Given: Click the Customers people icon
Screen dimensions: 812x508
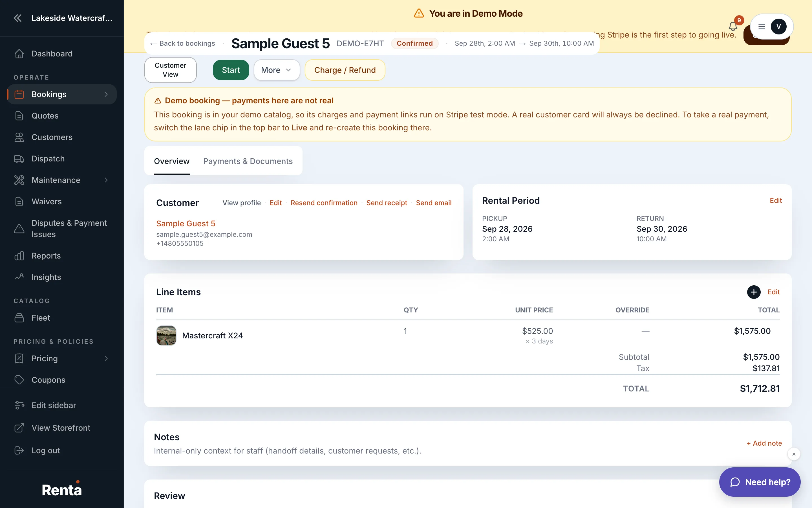Looking at the screenshot, I should pos(19,137).
